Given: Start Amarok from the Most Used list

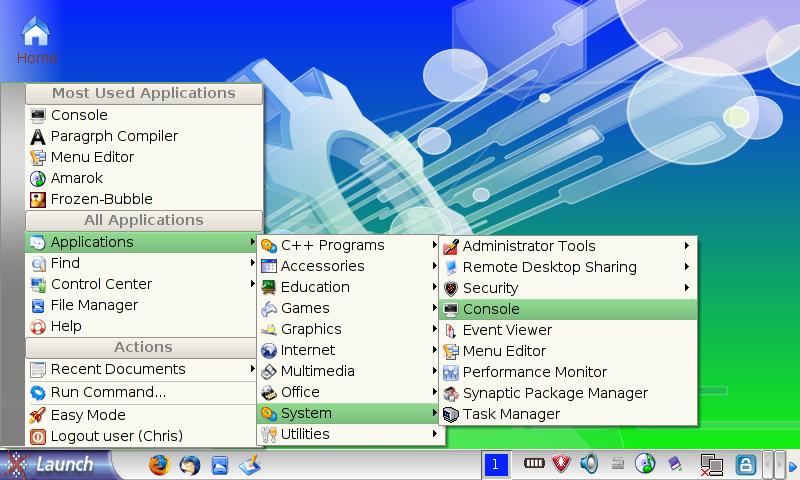Looking at the screenshot, I should point(144,178).
